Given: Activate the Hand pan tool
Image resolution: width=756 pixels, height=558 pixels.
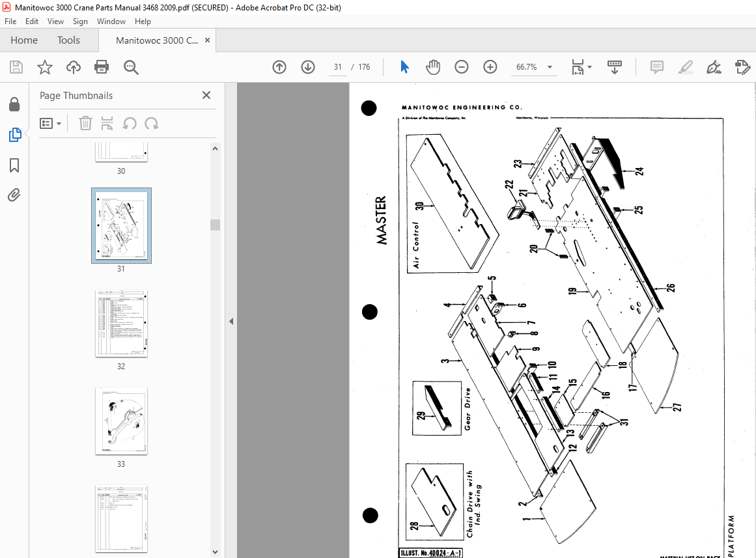Looking at the screenshot, I should click(433, 67).
